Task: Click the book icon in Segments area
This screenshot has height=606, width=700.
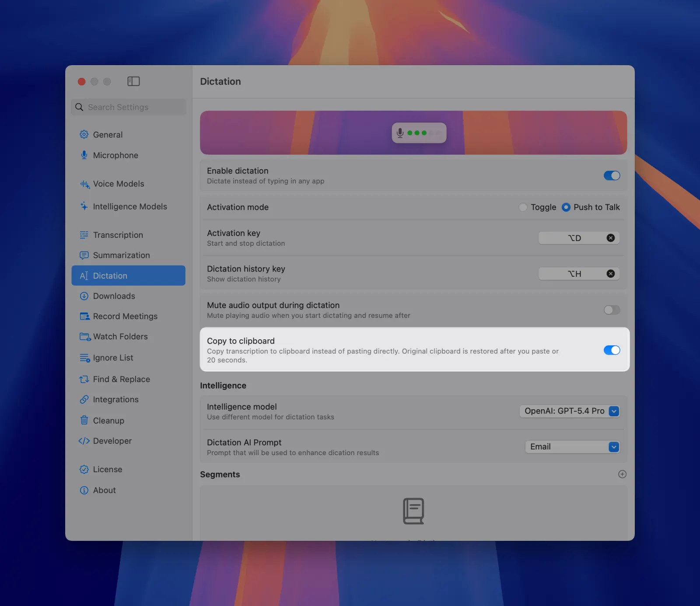Action: tap(413, 511)
